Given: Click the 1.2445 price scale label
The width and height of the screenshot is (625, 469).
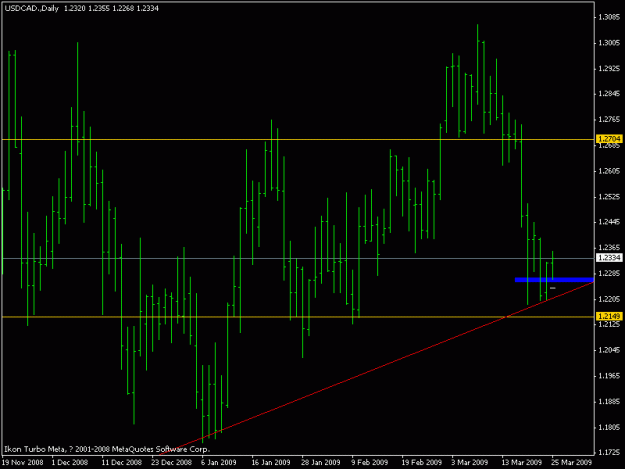Looking at the screenshot, I should (x=609, y=222).
